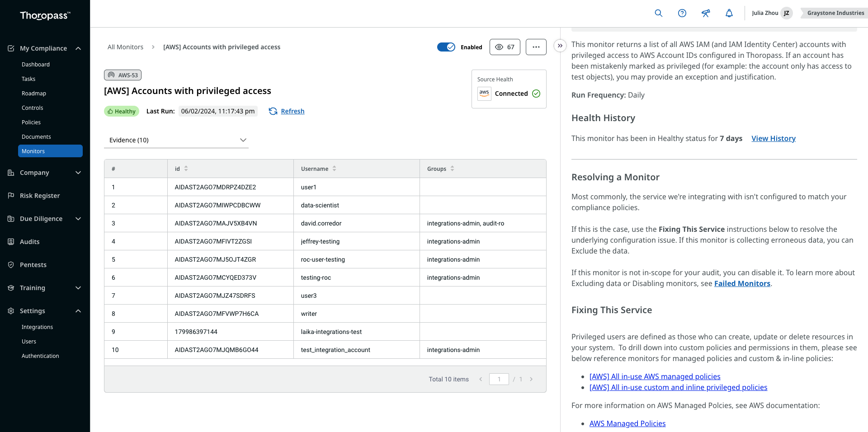The image size is (868, 432).
Task: Collapse the right info panel arrow
Action: [560, 46]
